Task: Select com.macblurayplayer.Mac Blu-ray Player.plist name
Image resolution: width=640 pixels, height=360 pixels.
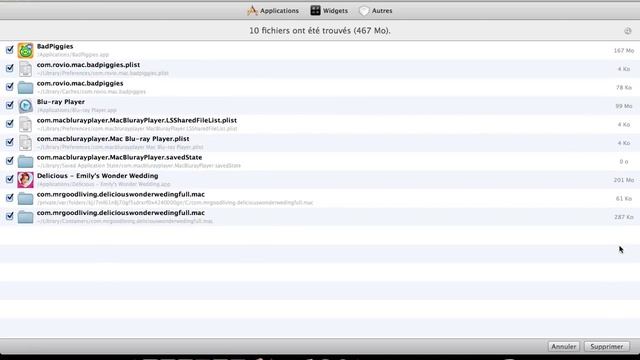Action: (x=113, y=139)
